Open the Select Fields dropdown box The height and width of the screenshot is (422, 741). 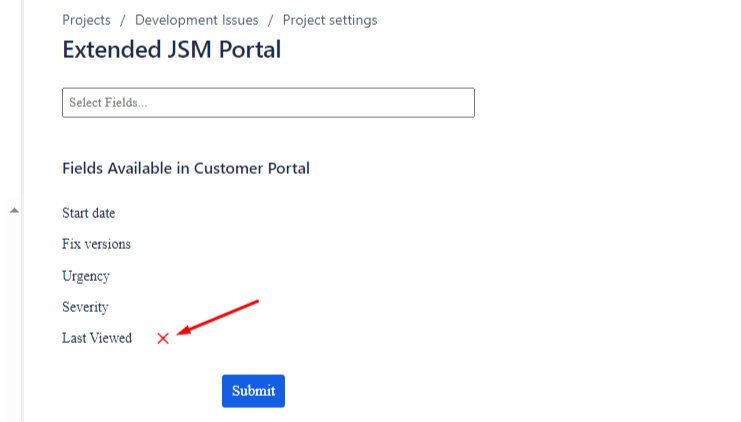pos(268,103)
